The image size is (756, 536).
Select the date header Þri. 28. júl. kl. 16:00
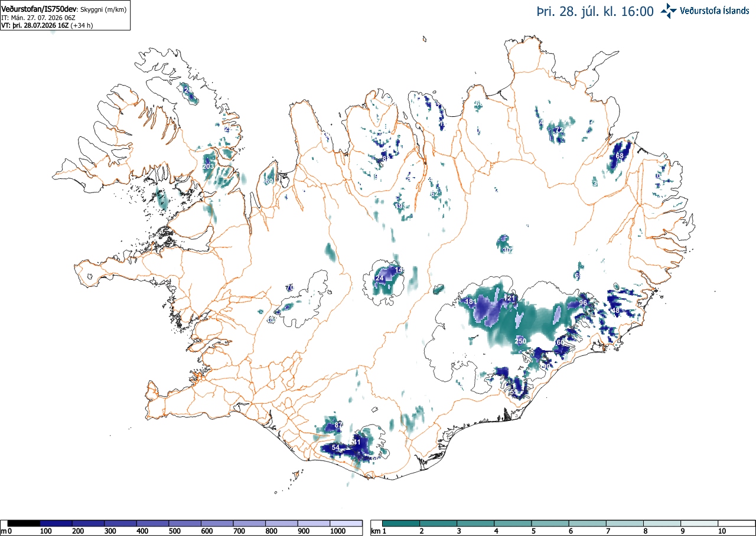[595, 11]
